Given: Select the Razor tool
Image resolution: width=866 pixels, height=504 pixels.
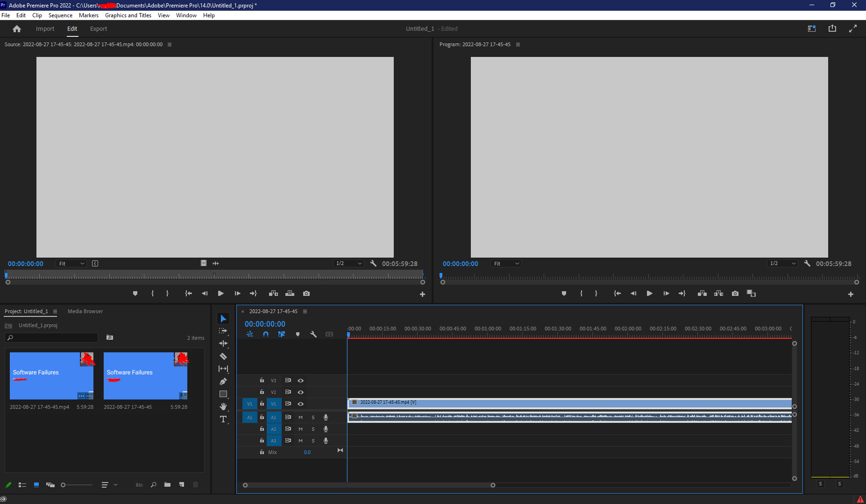Looking at the screenshot, I should [223, 356].
